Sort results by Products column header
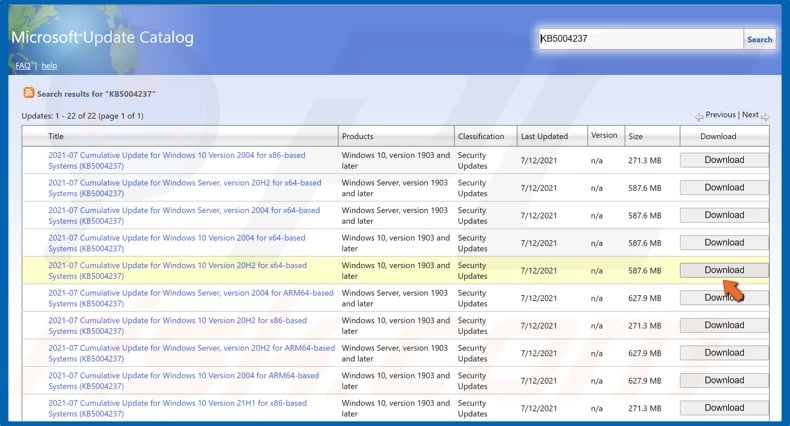Viewport: 790px width, 426px height. 358,136
